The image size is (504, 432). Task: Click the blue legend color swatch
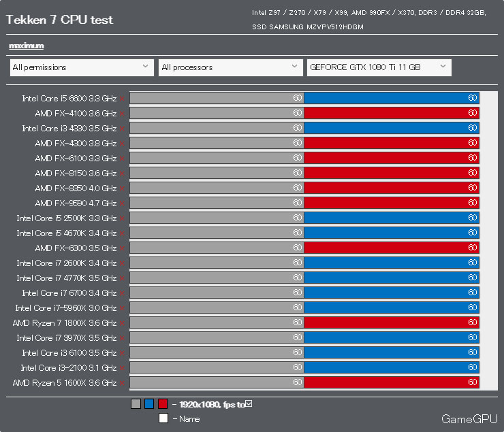[x=149, y=403]
